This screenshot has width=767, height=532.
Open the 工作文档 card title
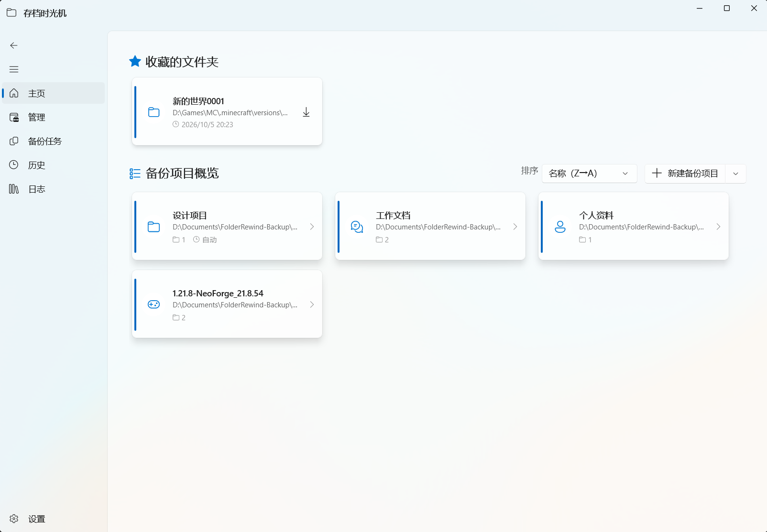[x=393, y=216]
